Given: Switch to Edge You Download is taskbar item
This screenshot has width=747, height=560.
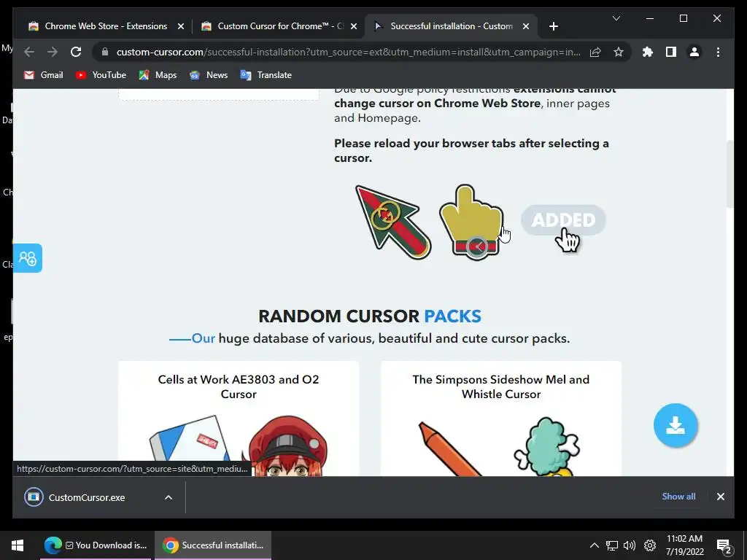Looking at the screenshot, I should [x=96, y=545].
